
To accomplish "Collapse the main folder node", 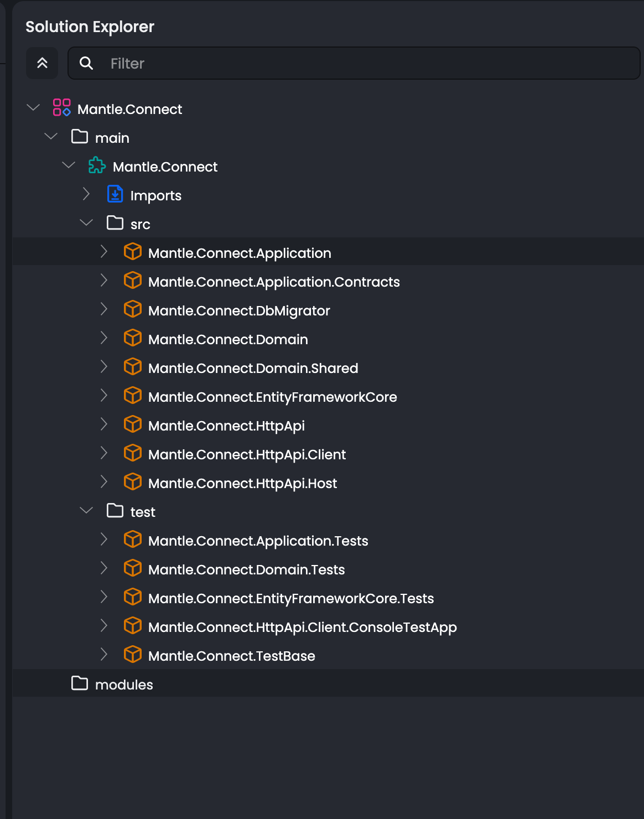I will 51,136.
